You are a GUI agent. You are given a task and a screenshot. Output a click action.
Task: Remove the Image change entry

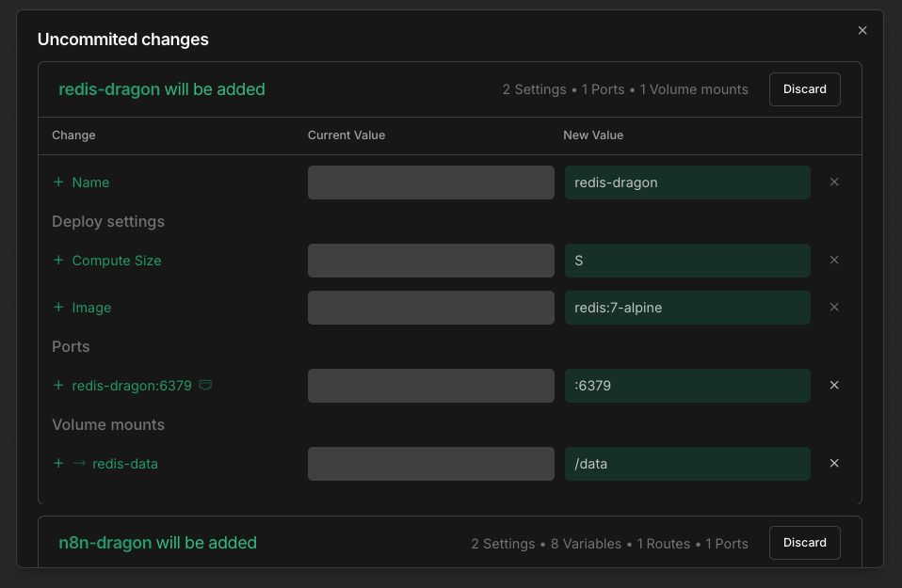[834, 308]
